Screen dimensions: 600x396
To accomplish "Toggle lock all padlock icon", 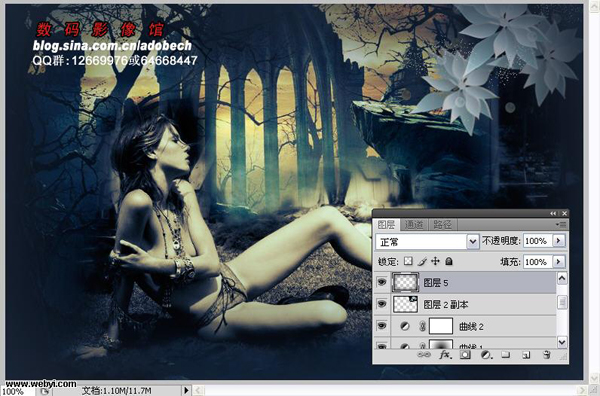I will (x=449, y=261).
